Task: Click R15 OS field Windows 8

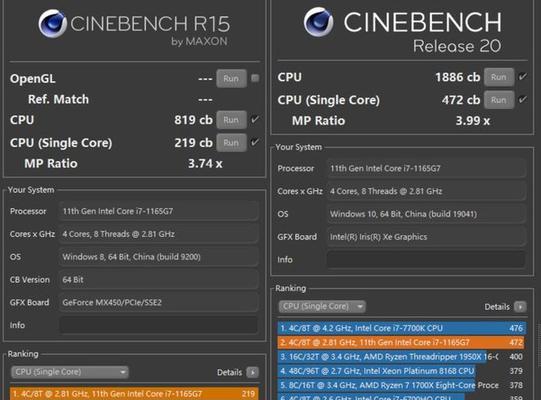Action: click(x=159, y=257)
